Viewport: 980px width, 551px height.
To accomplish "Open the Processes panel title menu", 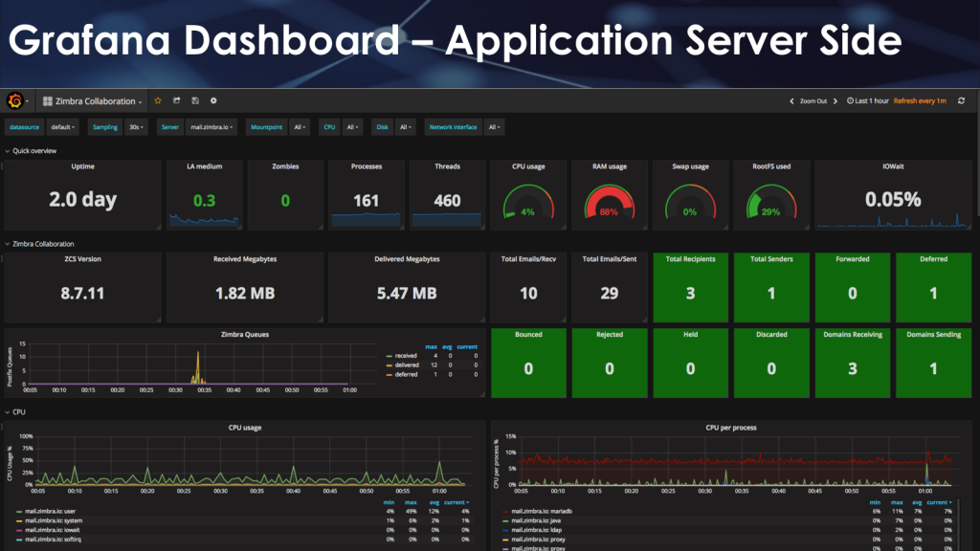I will pyautogui.click(x=367, y=166).
